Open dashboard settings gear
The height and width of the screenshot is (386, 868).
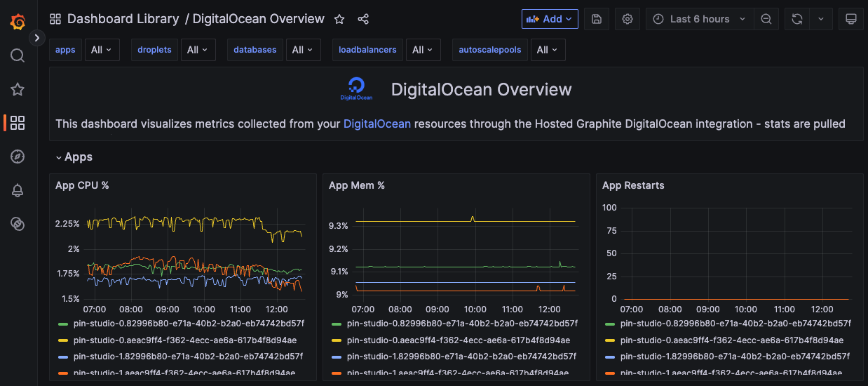[x=628, y=19]
